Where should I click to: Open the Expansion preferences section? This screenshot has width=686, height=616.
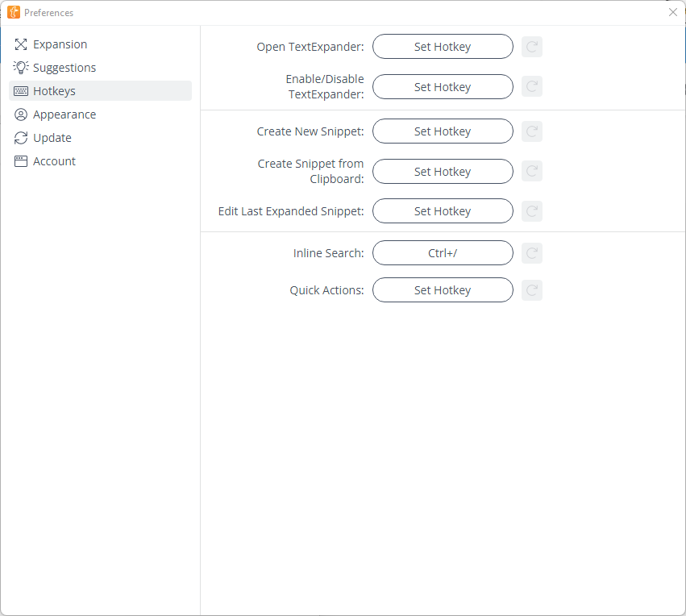60,44
